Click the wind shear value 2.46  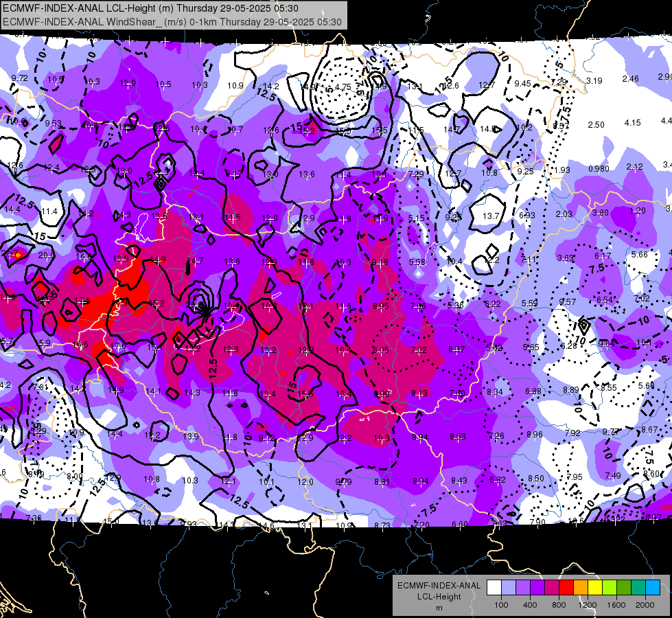630,78
